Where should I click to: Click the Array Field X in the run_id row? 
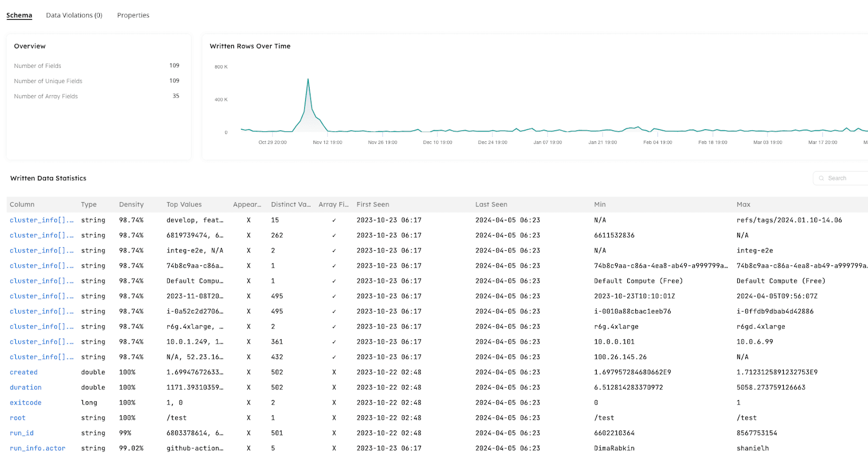tap(334, 433)
